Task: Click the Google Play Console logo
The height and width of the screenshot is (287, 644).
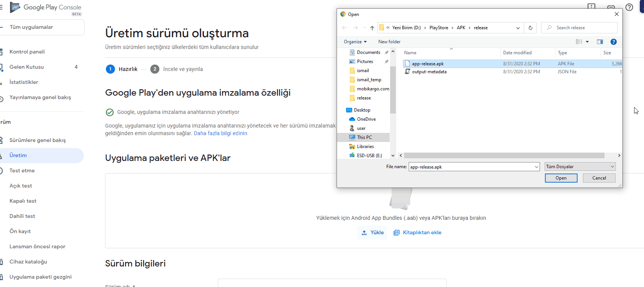Action: [46, 7]
